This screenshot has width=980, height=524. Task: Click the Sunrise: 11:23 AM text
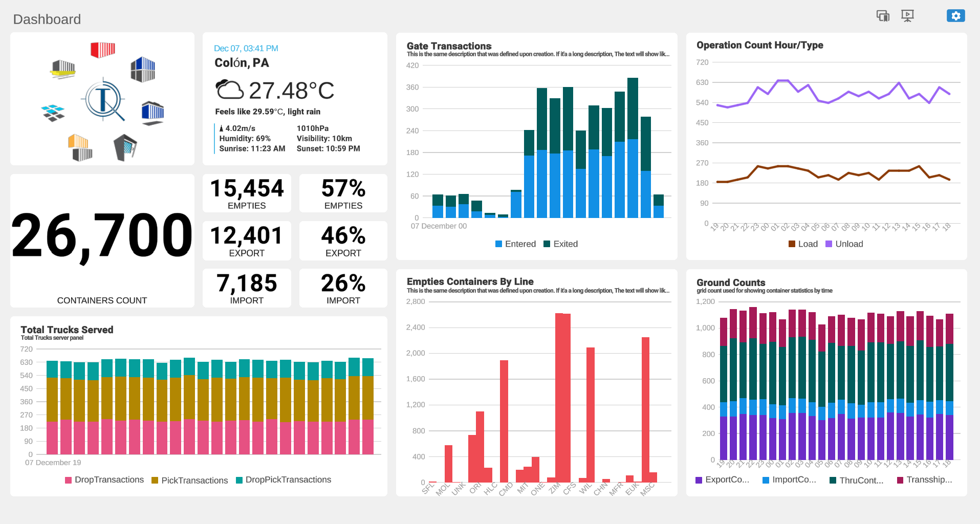tap(252, 149)
